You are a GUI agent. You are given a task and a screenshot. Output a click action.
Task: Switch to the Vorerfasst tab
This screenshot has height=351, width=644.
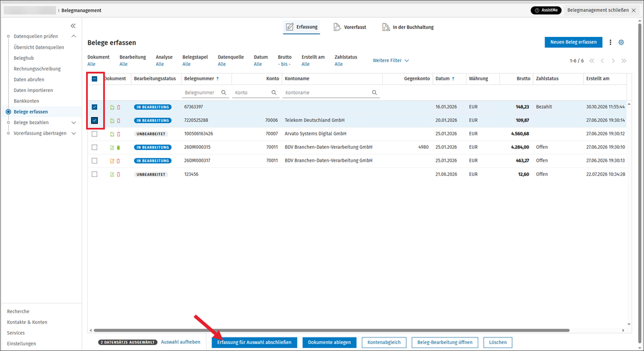click(350, 27)
